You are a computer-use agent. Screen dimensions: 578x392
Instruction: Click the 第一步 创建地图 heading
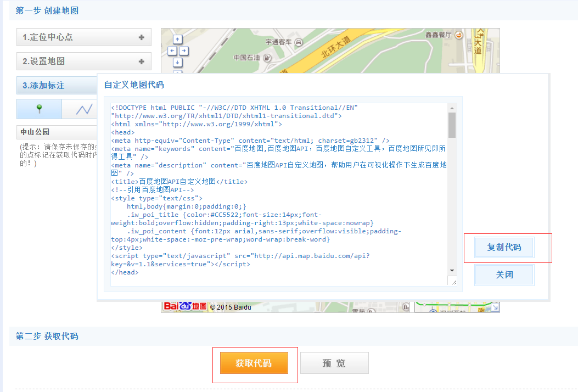coord(47,10)
